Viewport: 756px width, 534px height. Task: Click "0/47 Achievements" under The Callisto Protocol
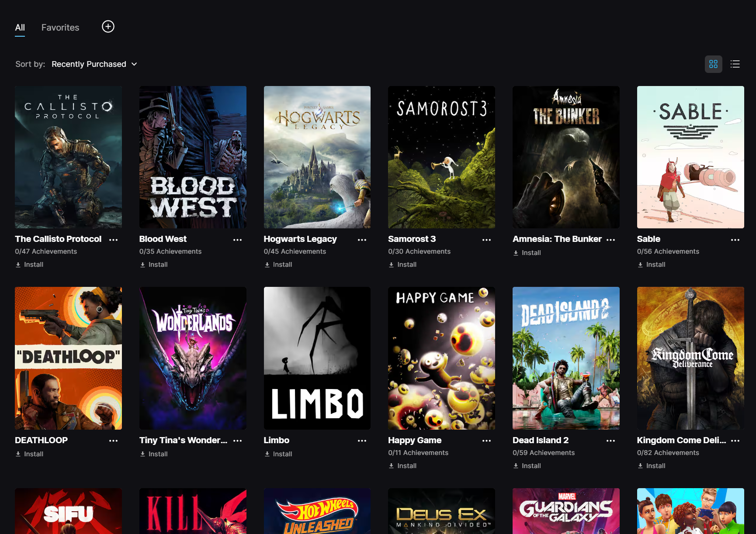[46, 251]
